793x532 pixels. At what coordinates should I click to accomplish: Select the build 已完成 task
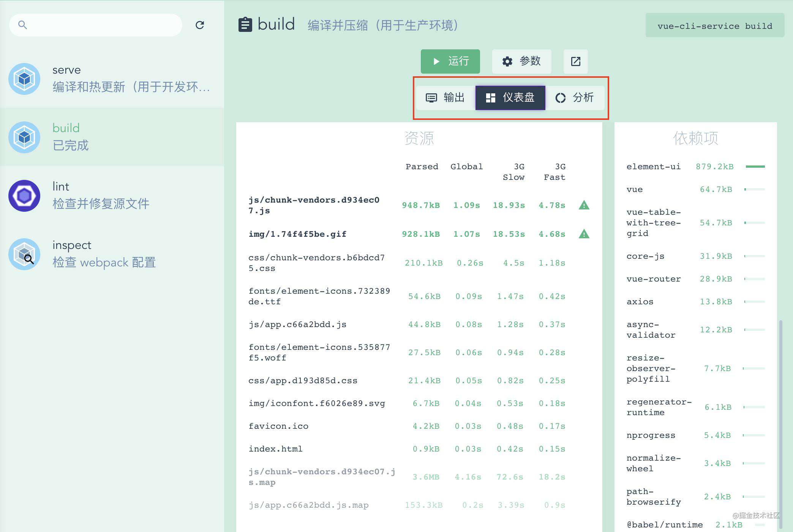112,137
